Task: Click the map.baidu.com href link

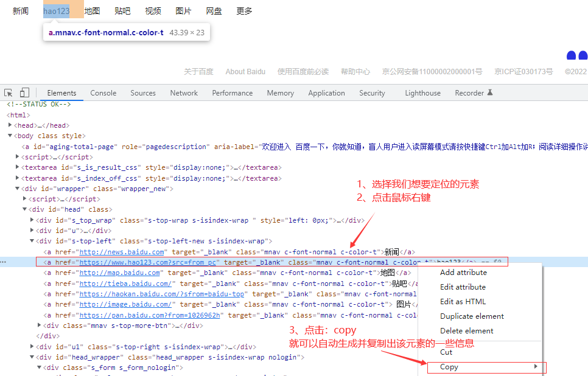Action: pos(120,273)
